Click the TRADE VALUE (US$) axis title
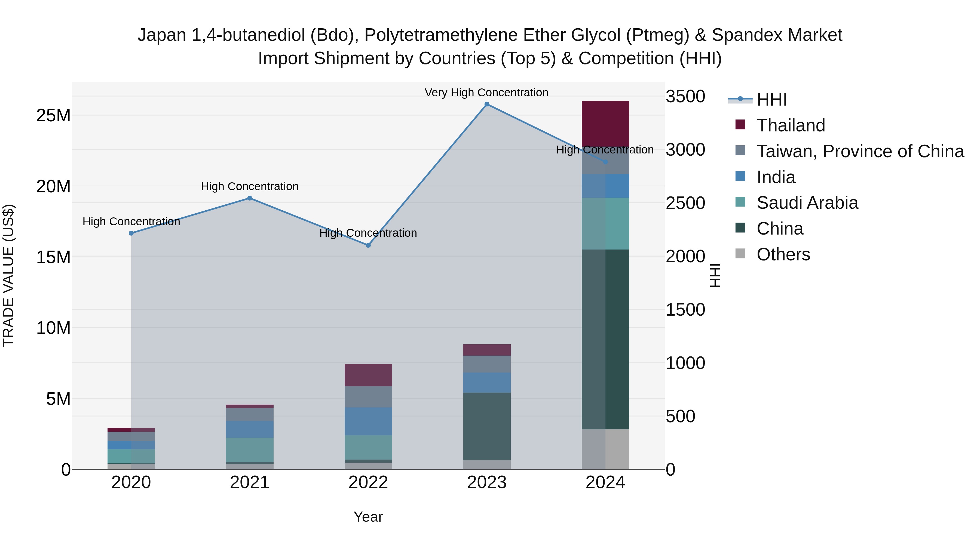Screen dimensions: 980x551 pos(8,275)
